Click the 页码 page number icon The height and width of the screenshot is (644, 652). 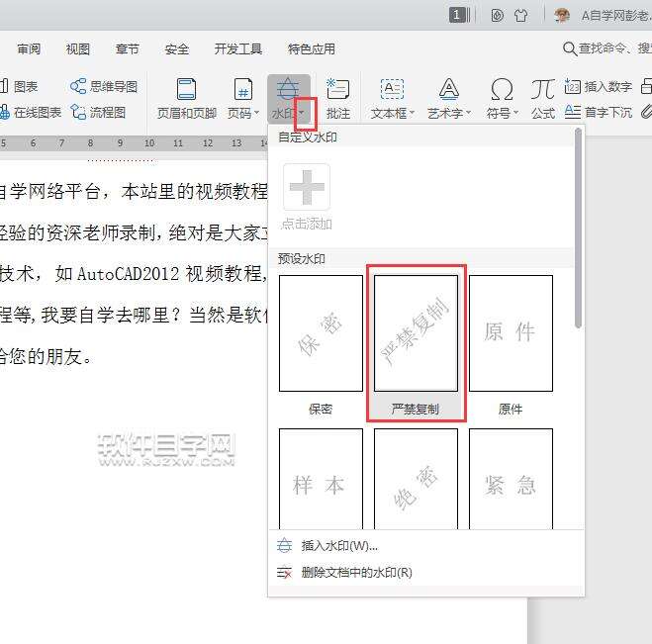click(242, 89)
